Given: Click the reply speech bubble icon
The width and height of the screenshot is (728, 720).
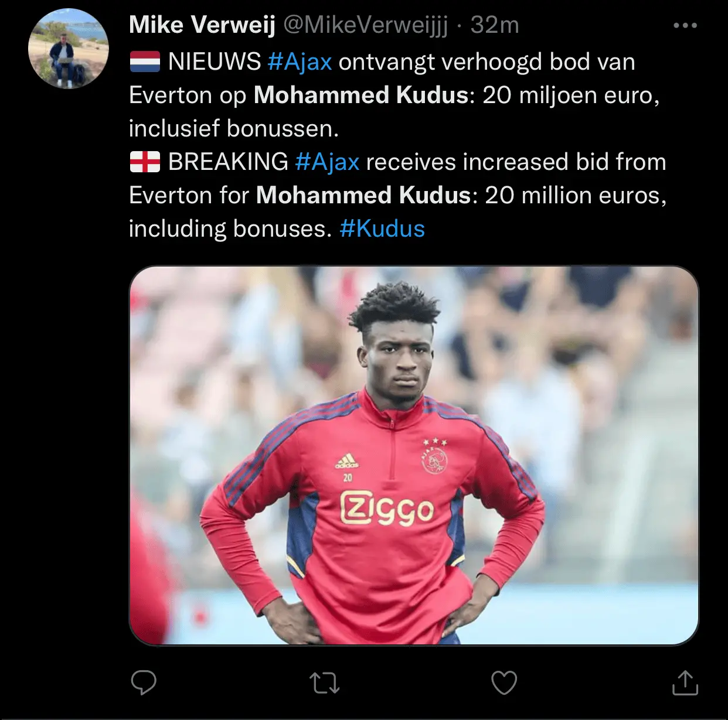Looking at the screenshot, I should [x=143, y=683].
